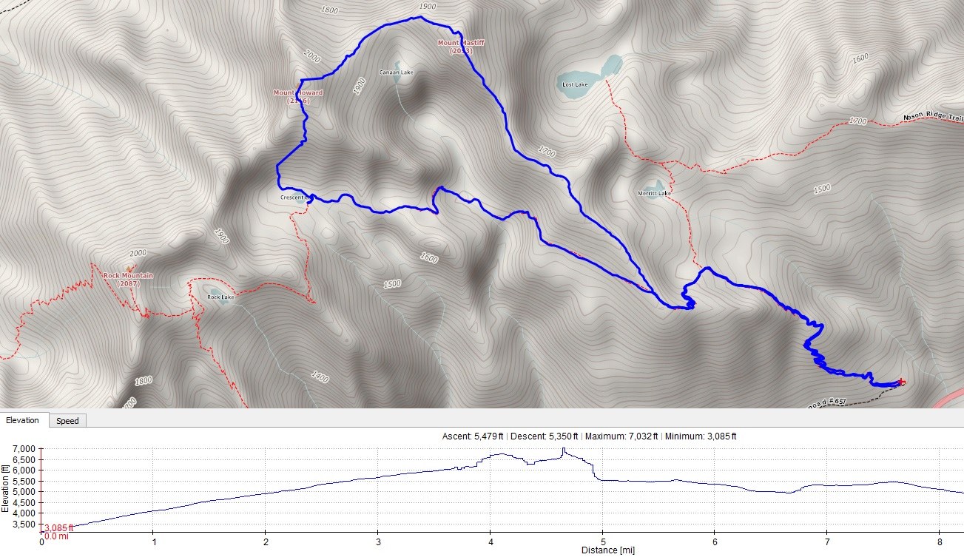964x560 pixels.
Task: Click the Nason Ridge Trail label
Action: coord(933,118)
